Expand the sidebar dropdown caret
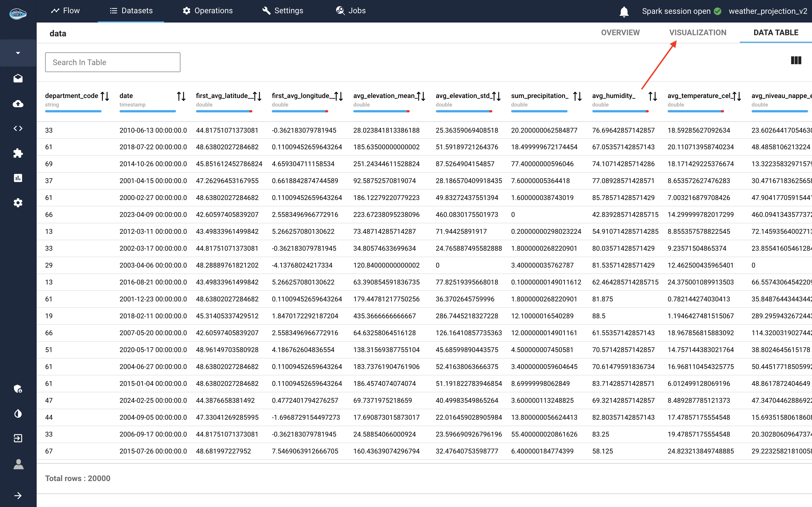 (x=18, y=53)
